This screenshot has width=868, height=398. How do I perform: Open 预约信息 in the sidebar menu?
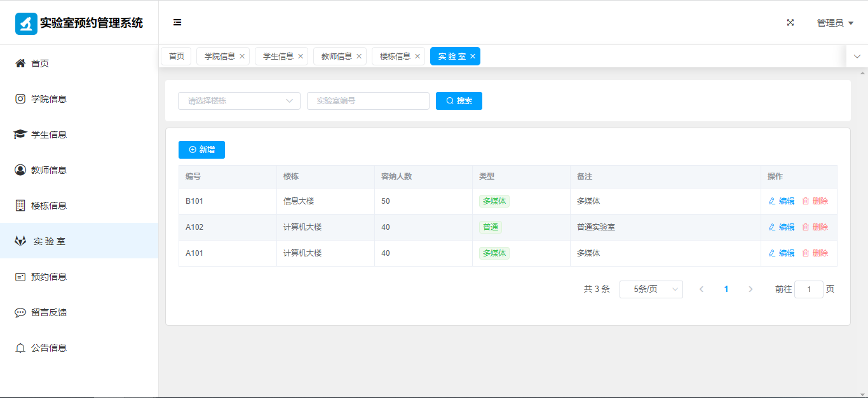49,277
